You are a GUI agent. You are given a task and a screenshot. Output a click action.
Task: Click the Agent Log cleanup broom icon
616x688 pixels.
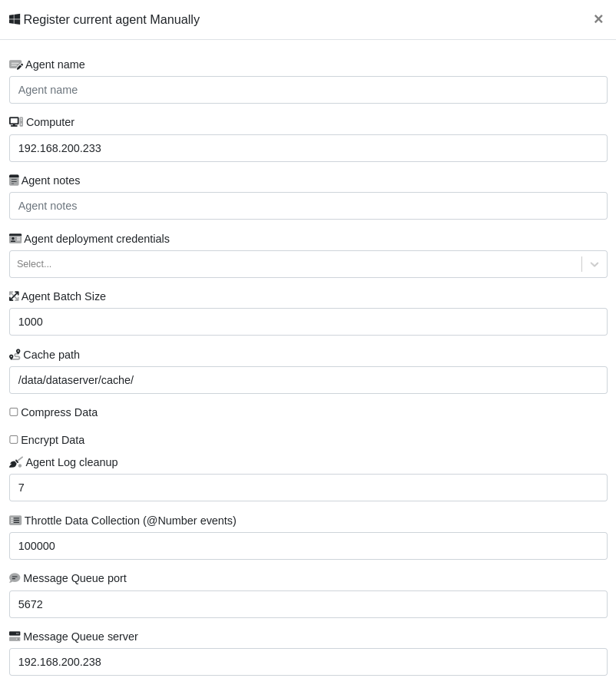click(16, 462)
